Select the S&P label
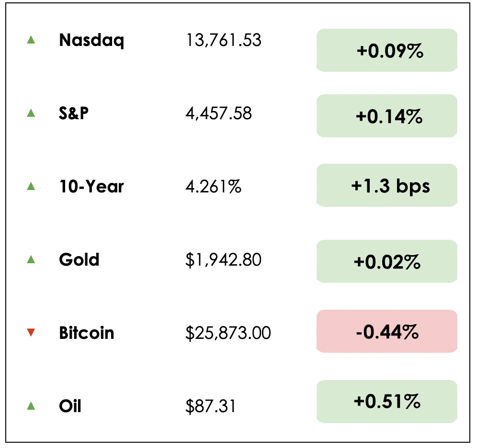Screen dimensions: 477x448 click(74, 113)
